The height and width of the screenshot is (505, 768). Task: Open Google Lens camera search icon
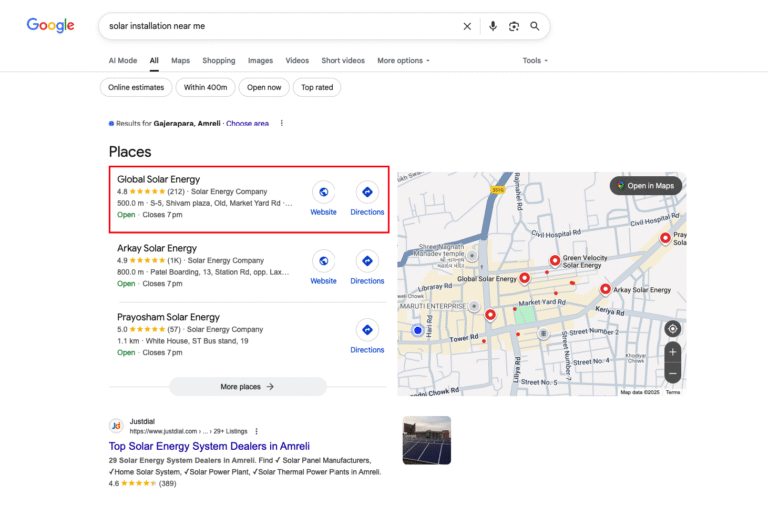pos(513,26)
